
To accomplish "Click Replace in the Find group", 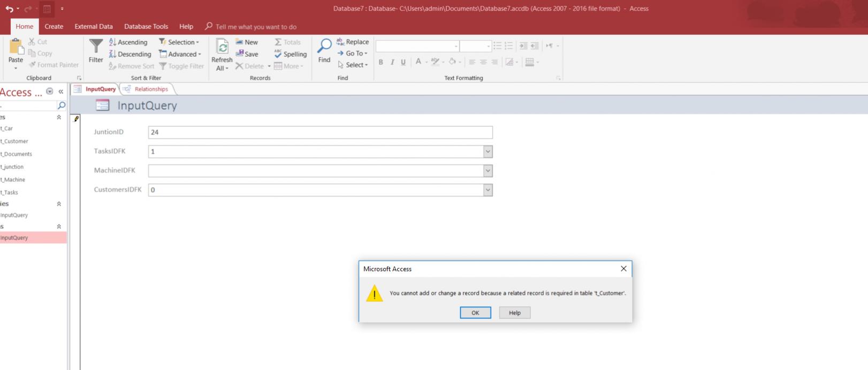I will point(353,42).
